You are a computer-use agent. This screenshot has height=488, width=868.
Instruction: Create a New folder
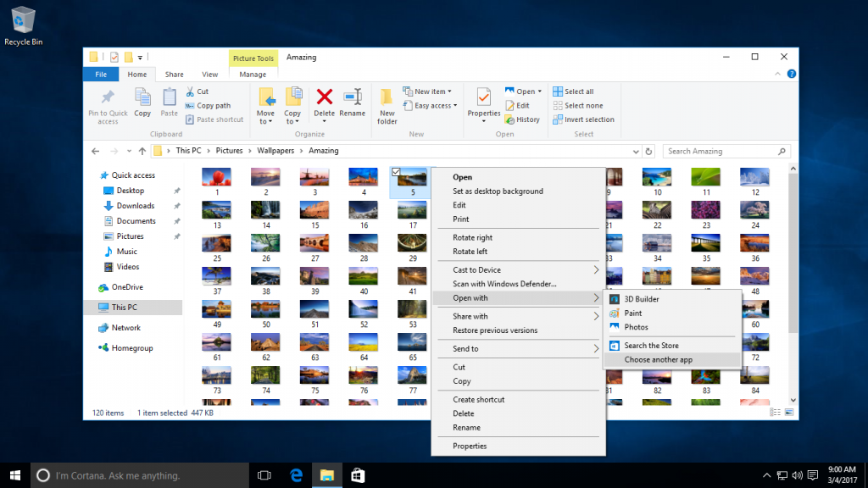pyautogui.click(x=387, y=106)
